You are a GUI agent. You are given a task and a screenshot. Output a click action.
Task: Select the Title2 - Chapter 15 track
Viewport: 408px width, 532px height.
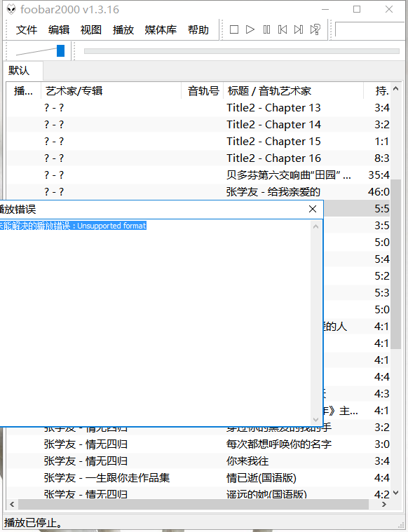[198, 141]
